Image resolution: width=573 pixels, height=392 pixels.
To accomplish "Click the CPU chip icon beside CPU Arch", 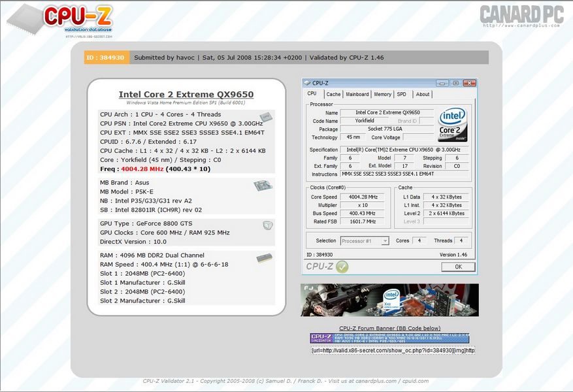I will click(266, 116).
